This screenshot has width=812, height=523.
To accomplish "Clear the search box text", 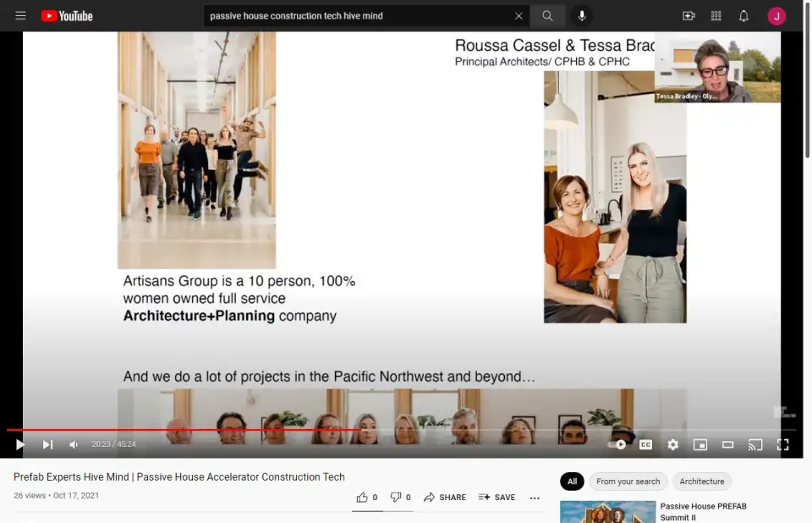I will tap(518, 16).
